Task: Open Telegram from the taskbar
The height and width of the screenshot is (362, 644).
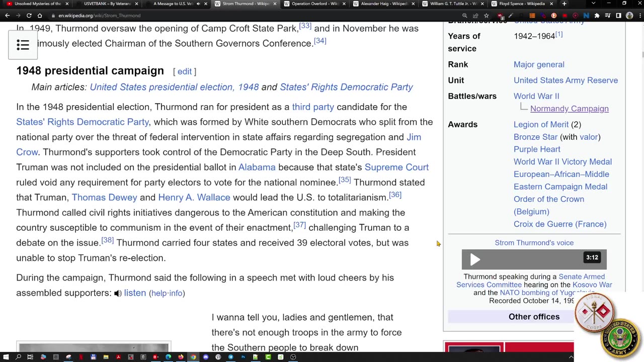Action: coord(230,357)
